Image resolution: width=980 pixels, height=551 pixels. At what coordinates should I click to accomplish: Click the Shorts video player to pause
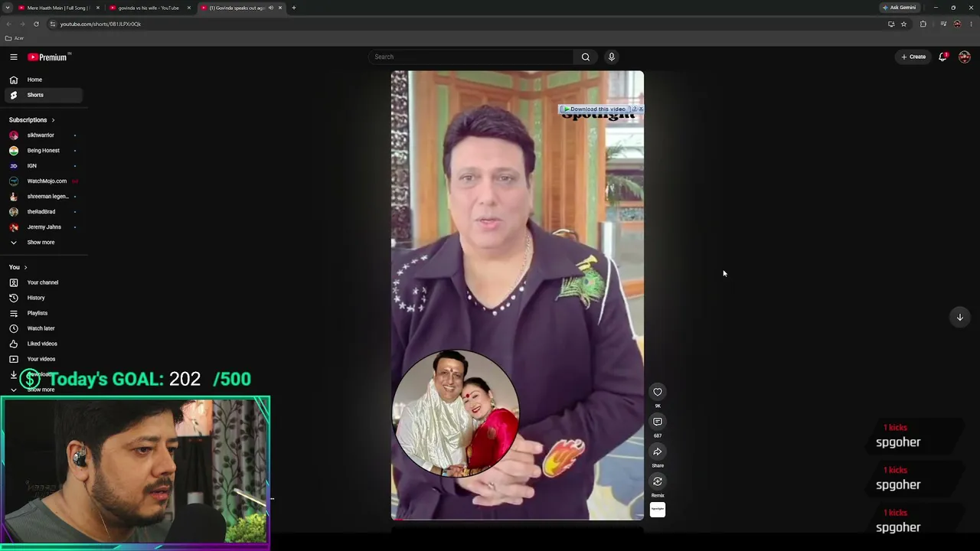click(518, 295)
